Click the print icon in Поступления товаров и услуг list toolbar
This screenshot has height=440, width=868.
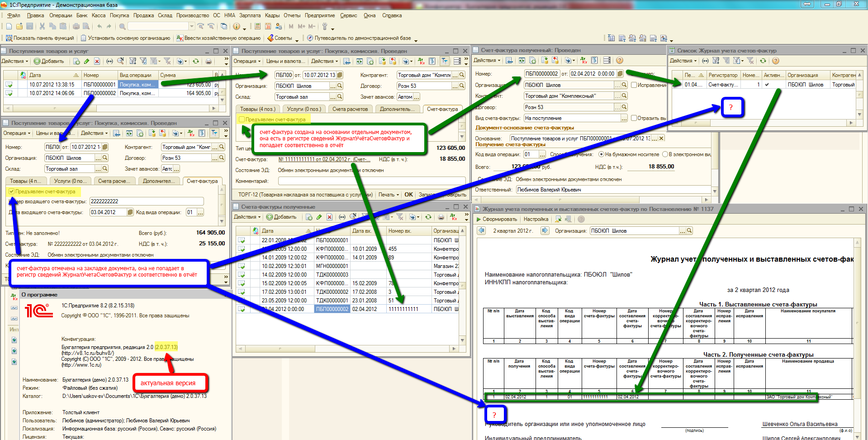coord(209,61)
